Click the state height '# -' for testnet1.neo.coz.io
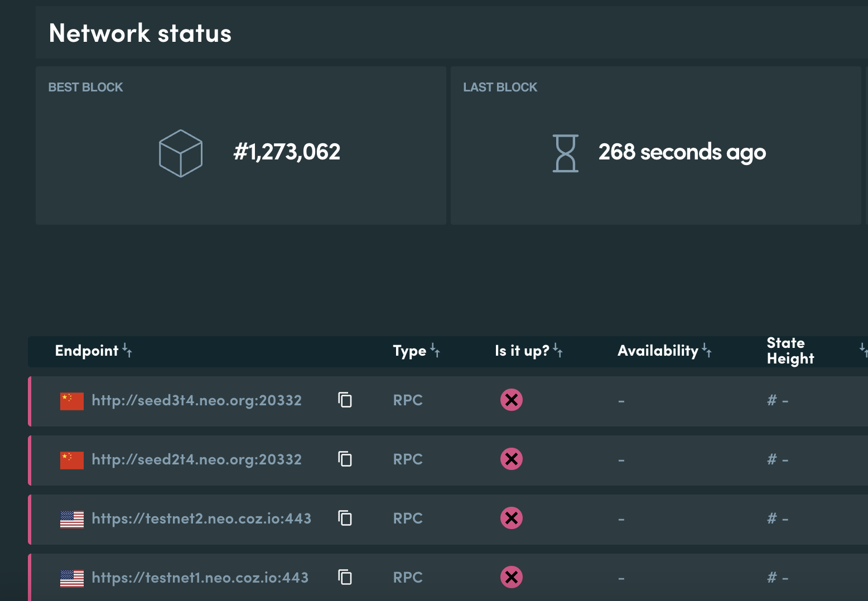Screen dimensions: 868x601 [778, 578]
